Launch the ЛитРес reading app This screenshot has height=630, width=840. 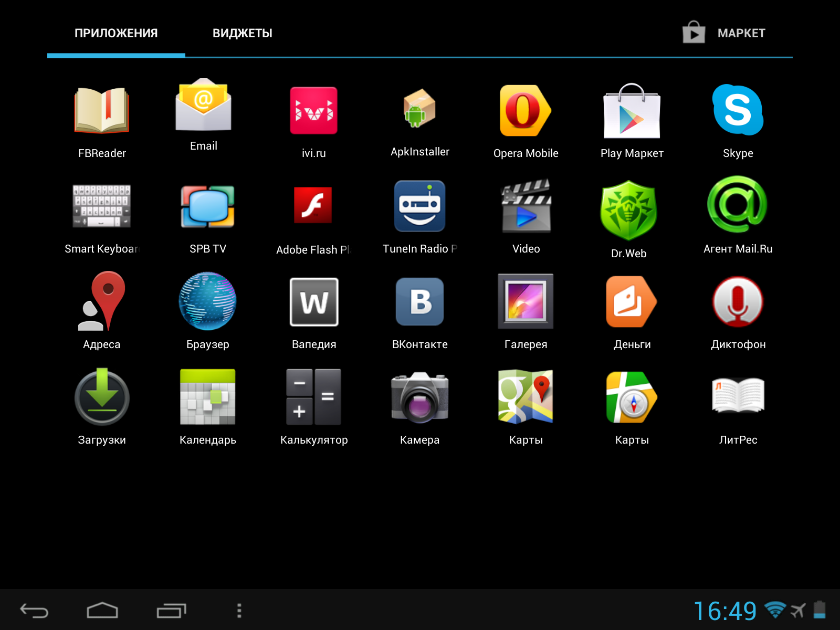click(738, 398)
